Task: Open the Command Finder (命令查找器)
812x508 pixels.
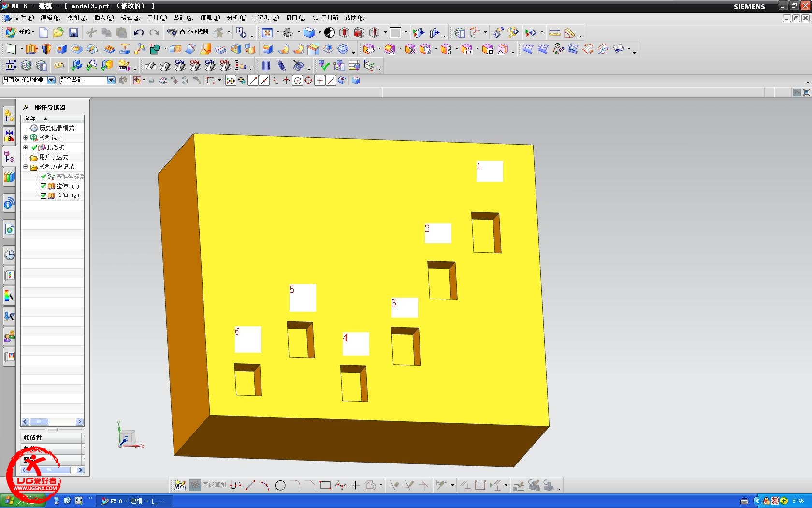Action: 188,32
